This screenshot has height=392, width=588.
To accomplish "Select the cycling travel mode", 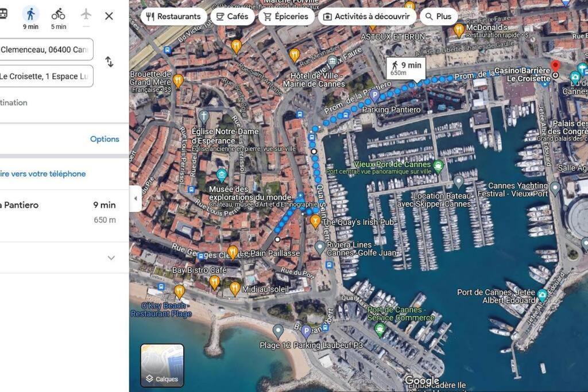I will click(59, 18).
